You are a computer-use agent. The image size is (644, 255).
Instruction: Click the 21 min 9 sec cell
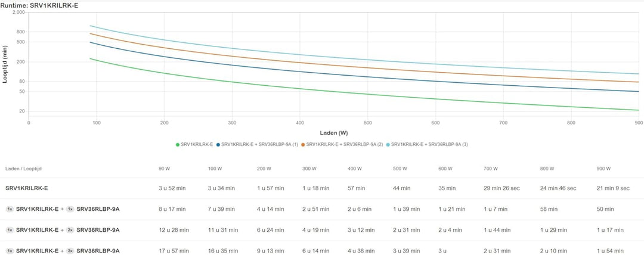tap(613, 188)
